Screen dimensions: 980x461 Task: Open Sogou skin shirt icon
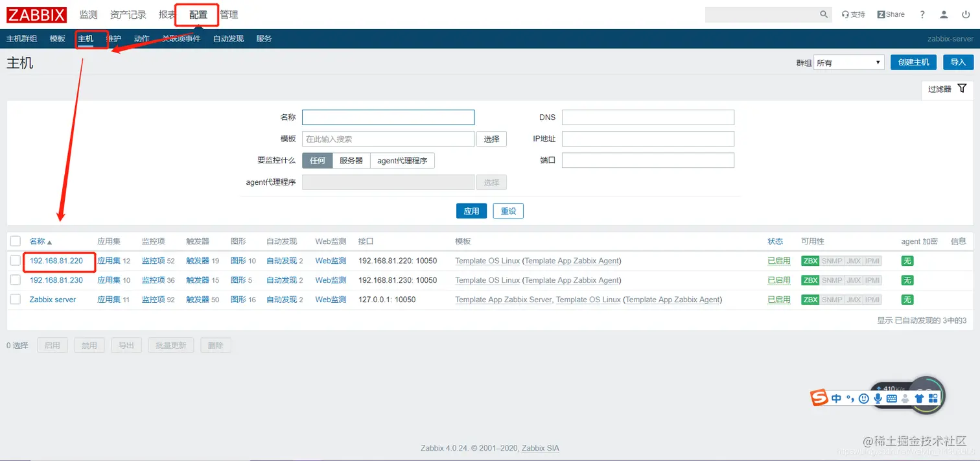(919, 399)
